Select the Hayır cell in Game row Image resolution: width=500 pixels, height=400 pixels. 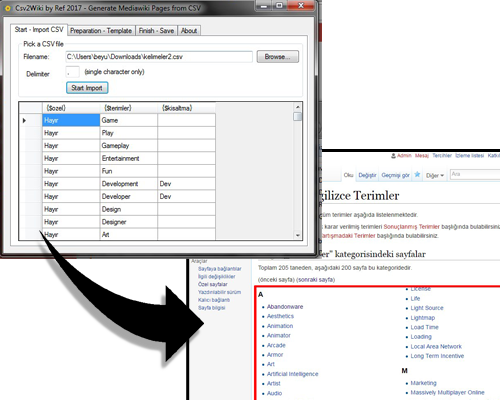(71, 120)
